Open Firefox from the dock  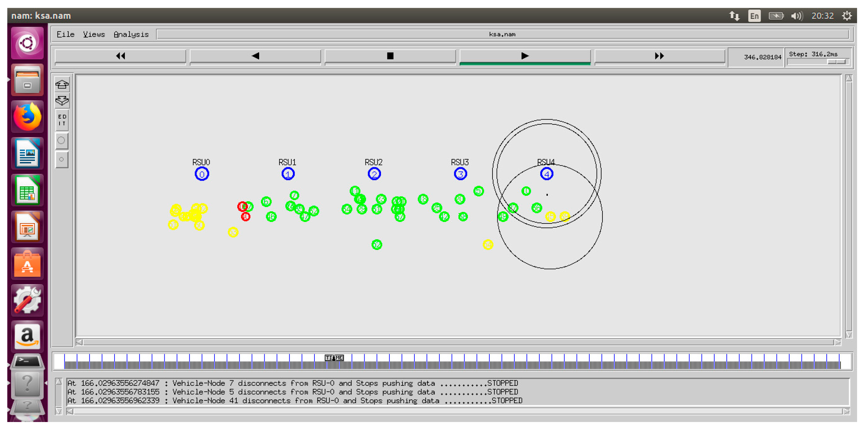[27, 117]
